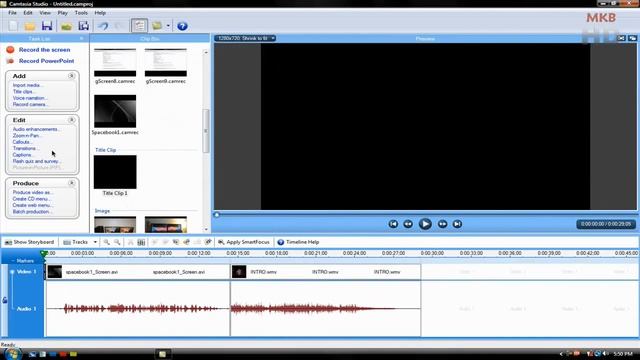Open the Tools menu

pos(81,13)
